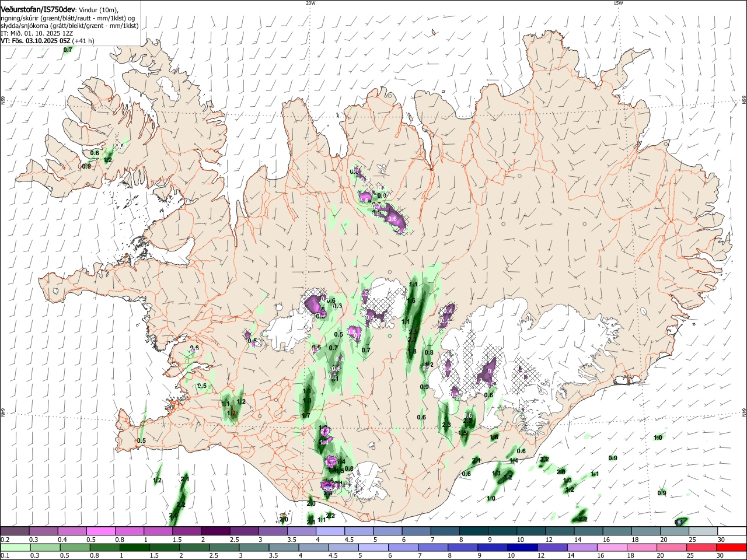Click the darkest green 1 mm swatch
Screen dimensions: 747x560
[135, 547]
